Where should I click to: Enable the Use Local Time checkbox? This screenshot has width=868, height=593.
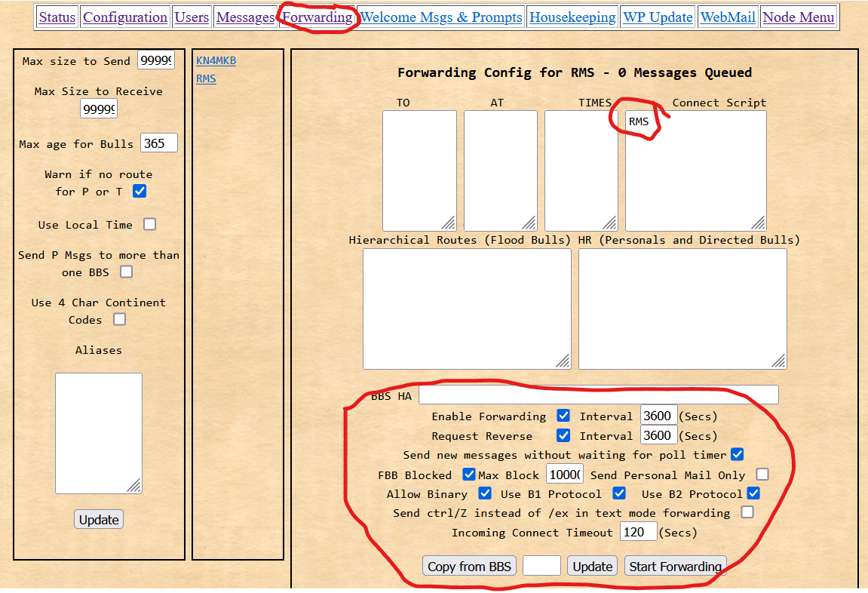point(149,224)
